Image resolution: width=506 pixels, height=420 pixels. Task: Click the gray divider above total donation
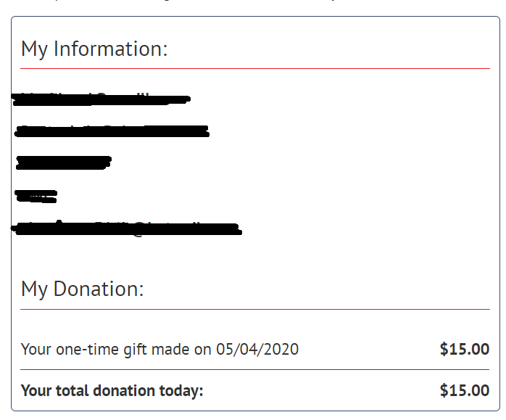255,370
